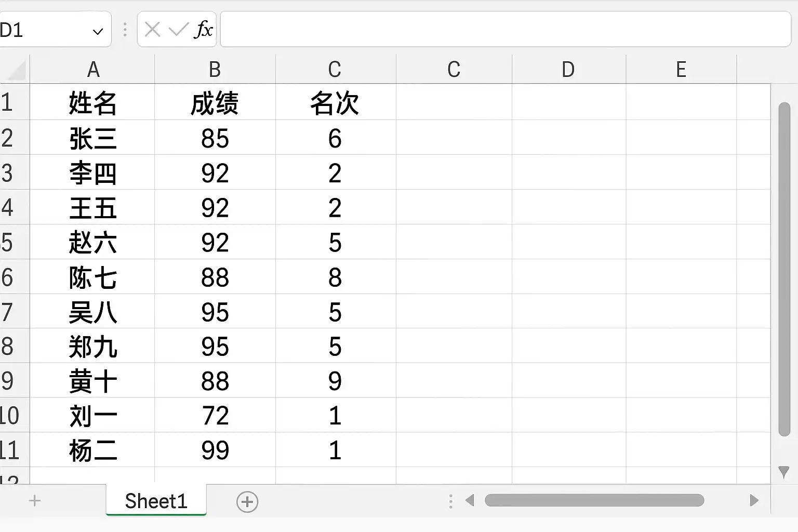Click the cell with score 99

pos(215,450)
